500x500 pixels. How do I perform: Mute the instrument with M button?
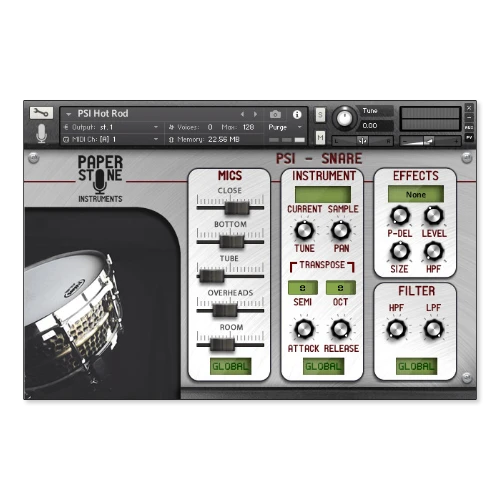(320, 137)
